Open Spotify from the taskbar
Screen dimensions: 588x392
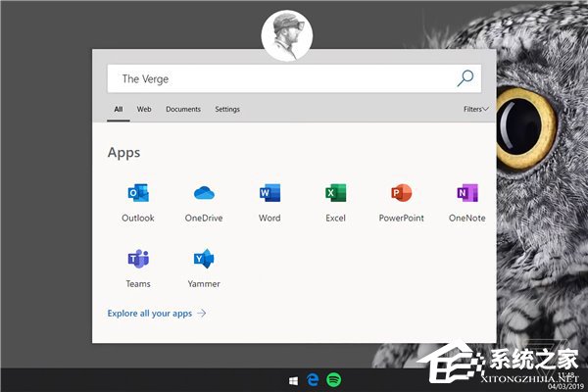[333, 380]
